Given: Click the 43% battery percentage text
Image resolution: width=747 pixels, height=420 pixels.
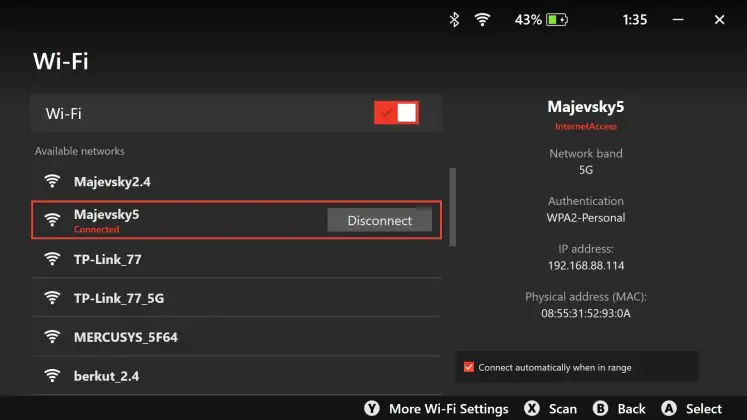Looking at the screenshot, I should coord(528,20).
